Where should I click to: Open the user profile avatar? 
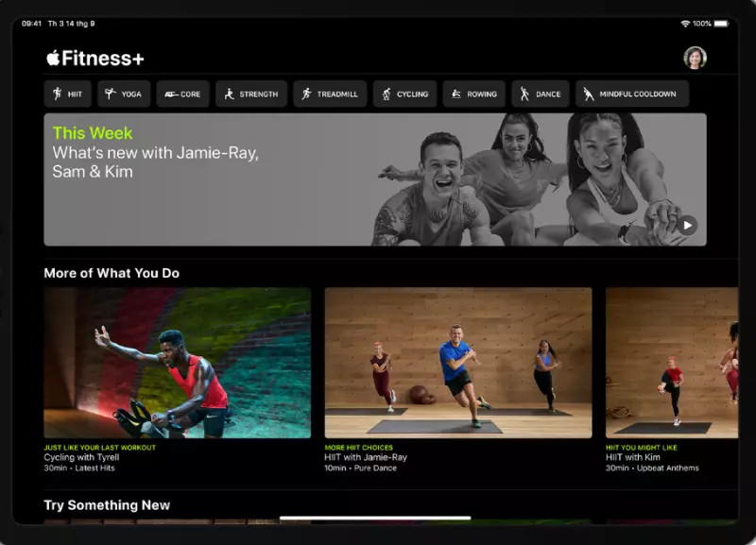[695, 58]
